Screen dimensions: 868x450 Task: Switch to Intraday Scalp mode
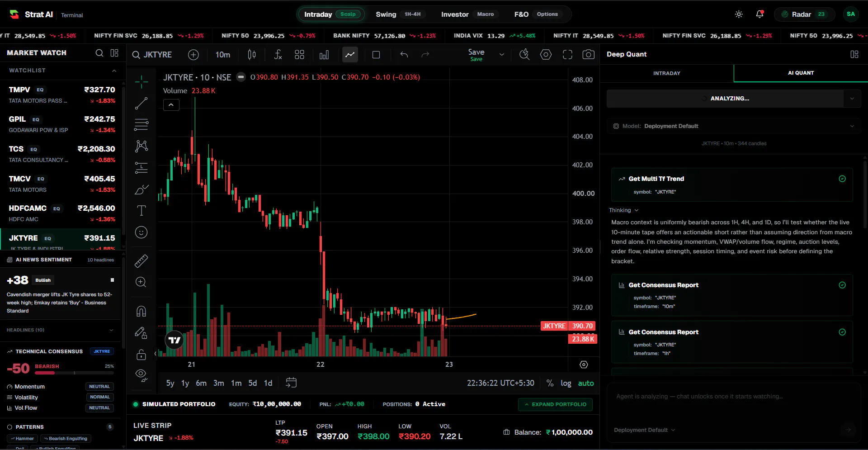(332, 14)
